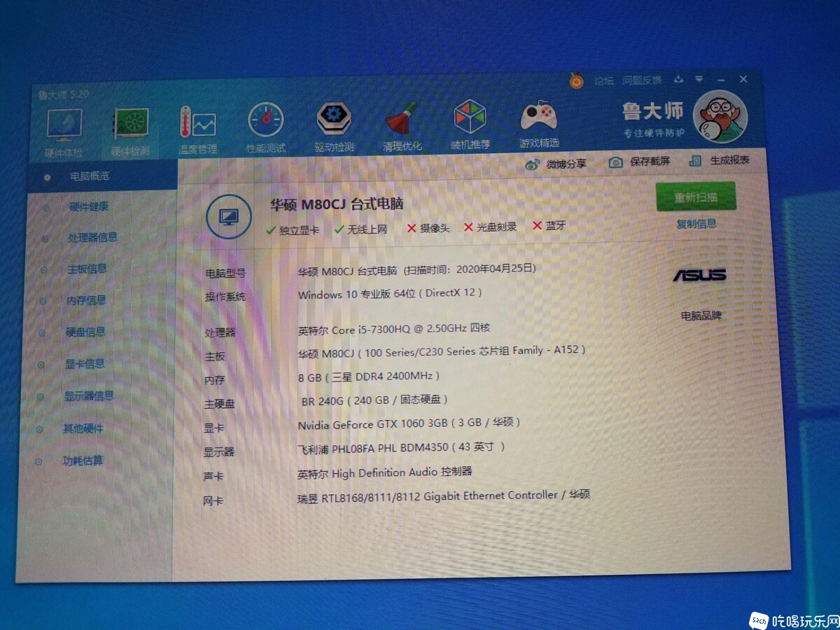Click the 光盘刻录 cross indicator
Viewport: 840px width, 630px height.
coord(490,227)
